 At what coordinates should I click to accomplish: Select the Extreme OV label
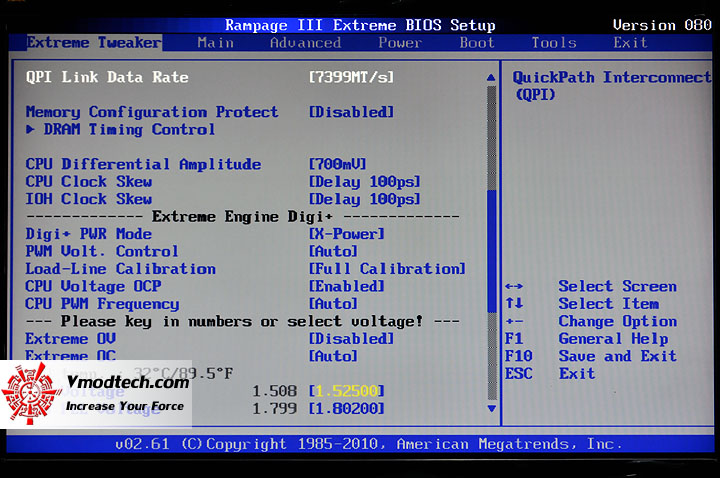pyautogui.click(x=71, y=338)
